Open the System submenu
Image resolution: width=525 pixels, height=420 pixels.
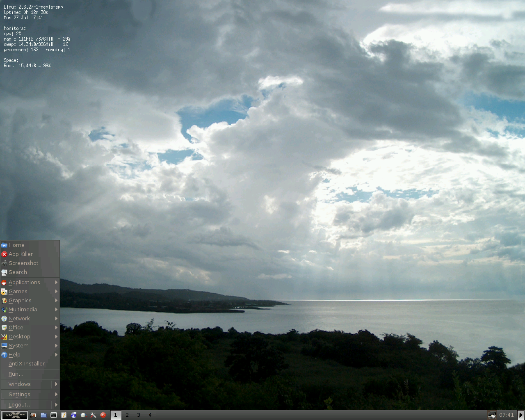pyautogui.click(x=30, y=346)
